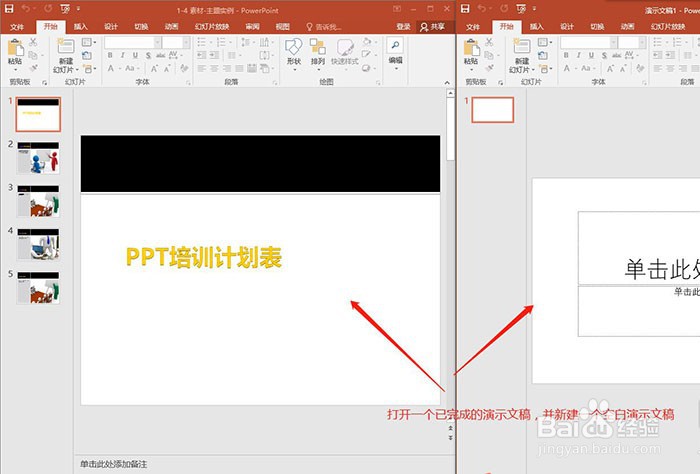This screenshot has height=474, width=700.
Task: Shape fill color button in left window Drawing group
Action: (x=368, y=42)
